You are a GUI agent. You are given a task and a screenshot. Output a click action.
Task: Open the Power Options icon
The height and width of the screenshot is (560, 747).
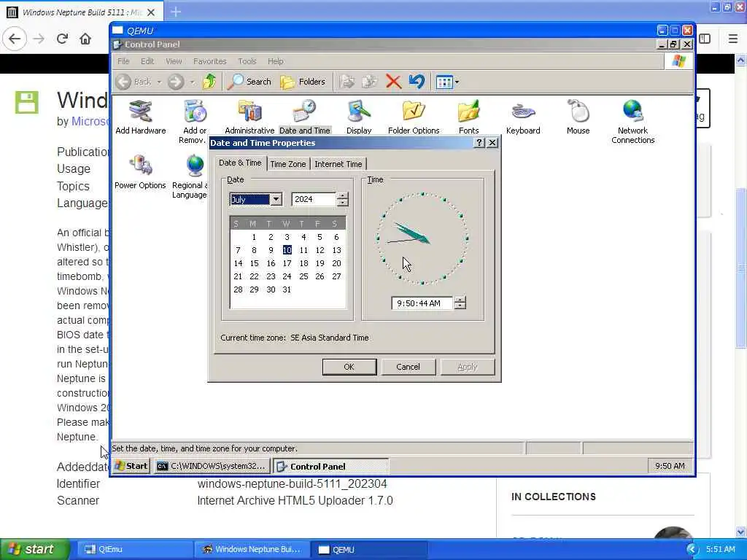tap(140, 172)
